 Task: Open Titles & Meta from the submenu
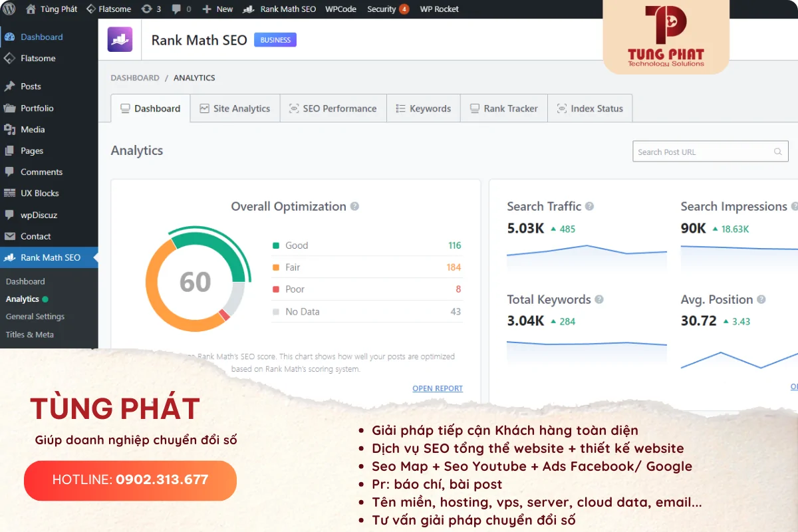point(29,334)
